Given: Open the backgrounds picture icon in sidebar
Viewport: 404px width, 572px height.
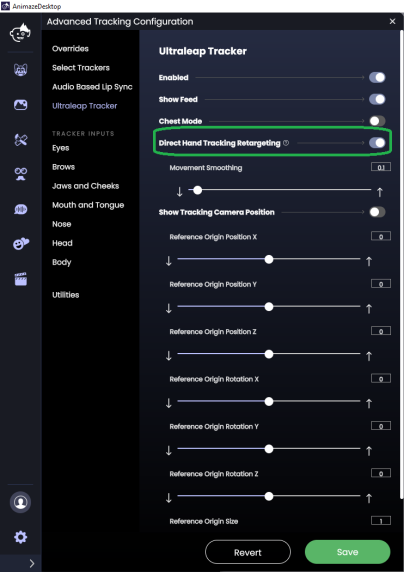Looking at the screenshot, I should [x=20, y=105].
